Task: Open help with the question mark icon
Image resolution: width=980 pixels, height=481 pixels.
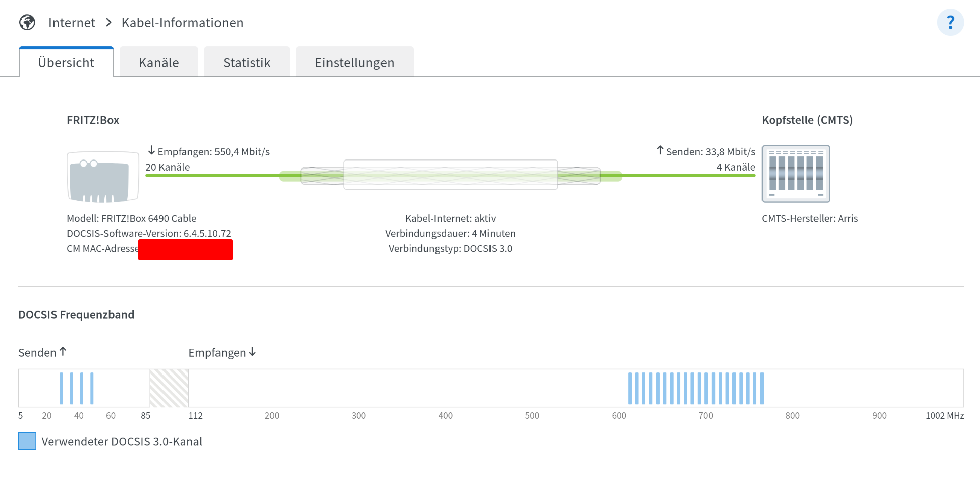Action: pos(950,23)
